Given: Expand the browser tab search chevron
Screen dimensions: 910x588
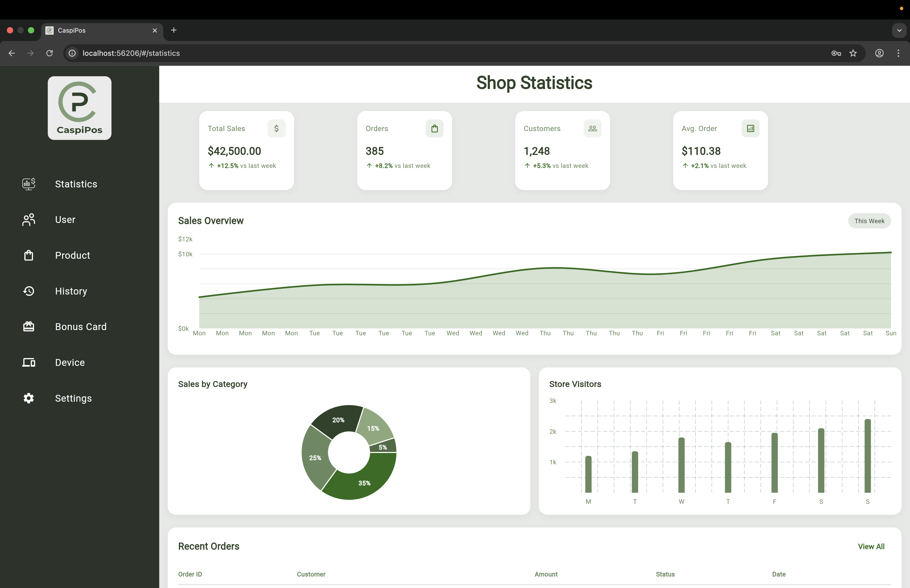Looking at the screenshot, I should [x=899, y=31].
